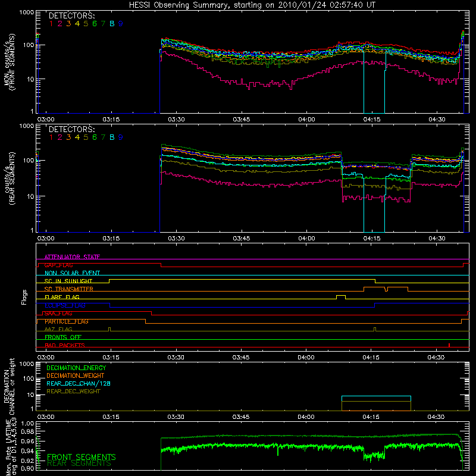
Task: Click the 03:45 tick label under the rear segments plot
Action: pyautogui.click(x=242, y=239)
